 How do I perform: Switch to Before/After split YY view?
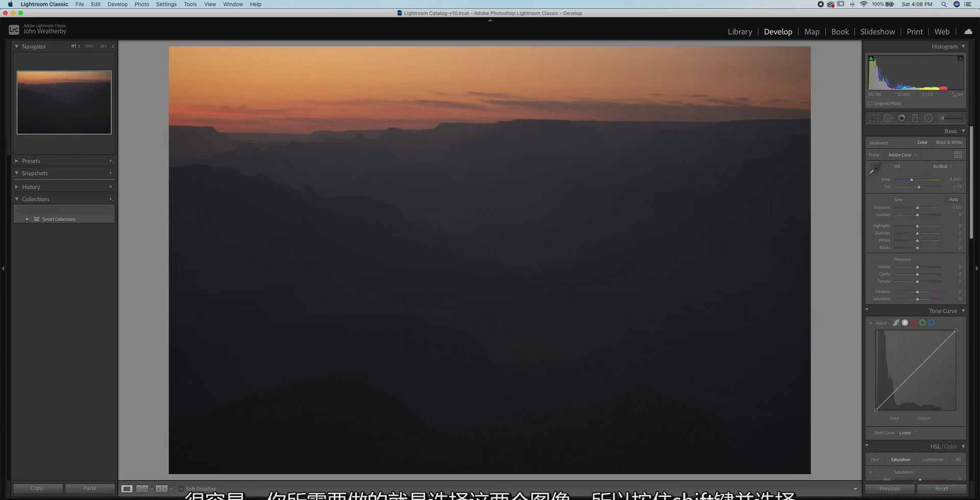pos(161,489)
